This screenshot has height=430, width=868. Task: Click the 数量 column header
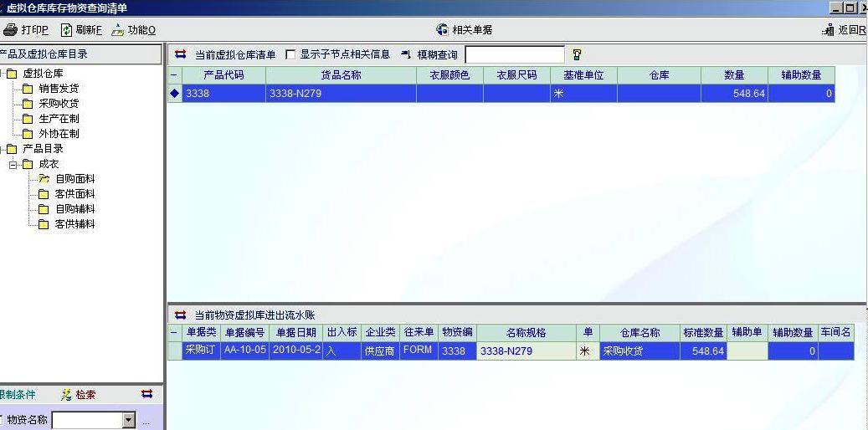734,75
